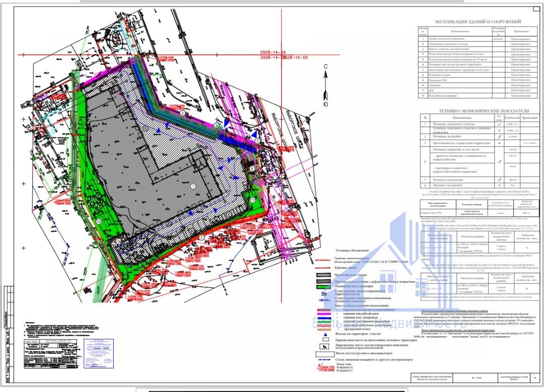Image resolution: width=544 pixels, height=392 pixels.
Task: Select the 'Площадка отдыха' row
Action: tap(478, 75)
